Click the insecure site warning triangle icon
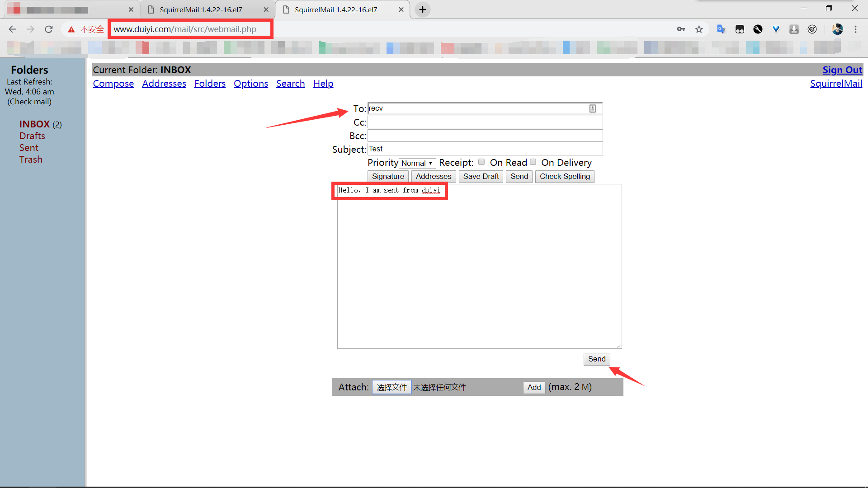 [71, 29]
